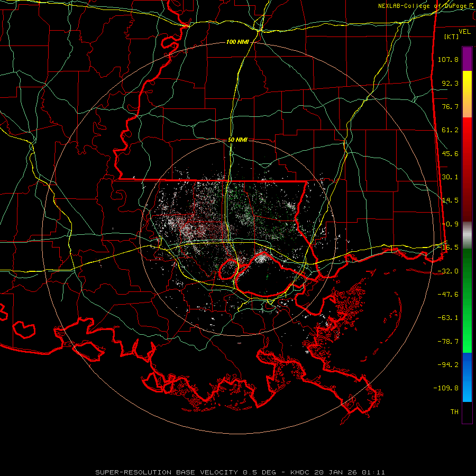The width and height of the screenshot is (476, 476).
Task: Click the 30.1 velocity scale value
Action: tap(450, 177)
